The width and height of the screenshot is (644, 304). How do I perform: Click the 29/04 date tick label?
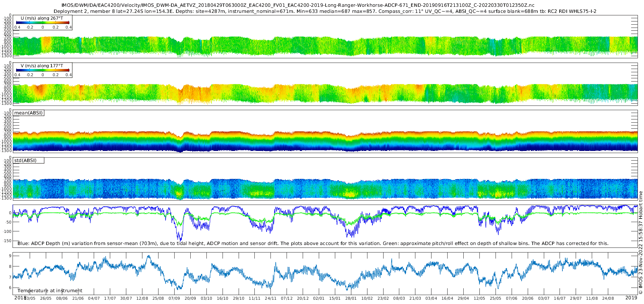point(463,298)
